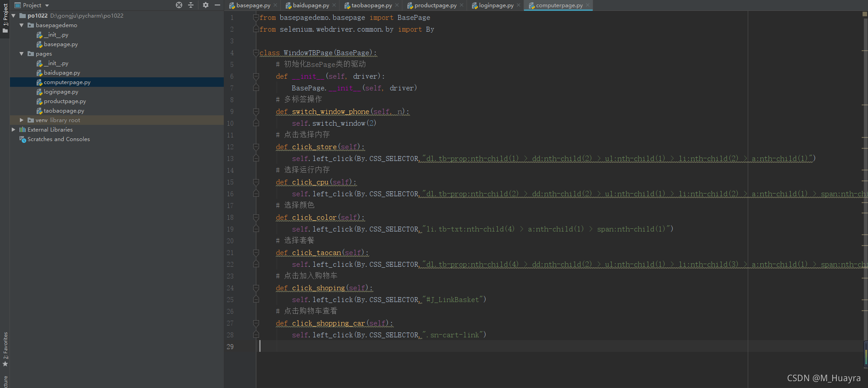This screenshot has height=388, width=868.
Task: Fold switch_window_phone method at line 9
Action: click(x=256, y=111)
